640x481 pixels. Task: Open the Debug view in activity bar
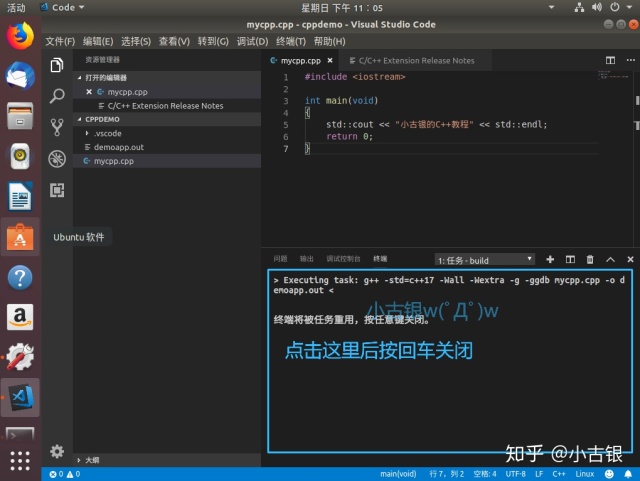pos(57,159)
